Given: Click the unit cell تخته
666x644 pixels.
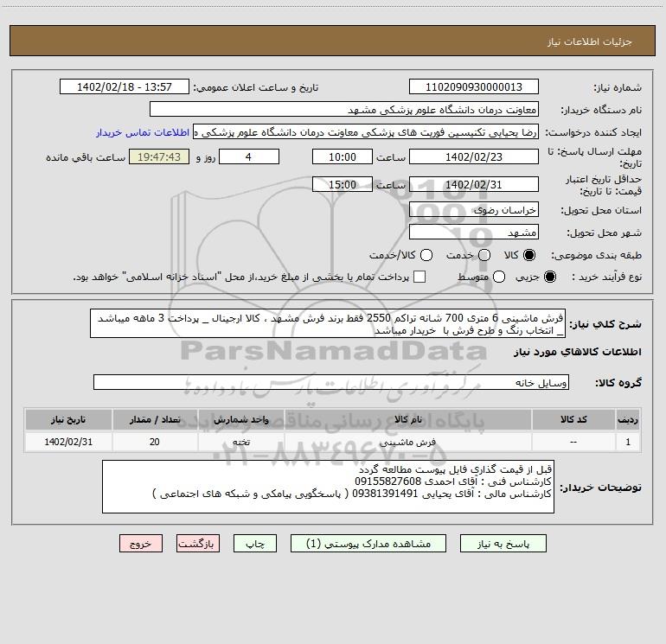Looking at the screenshot, I should pyautogui.click(x=240, y=442).
